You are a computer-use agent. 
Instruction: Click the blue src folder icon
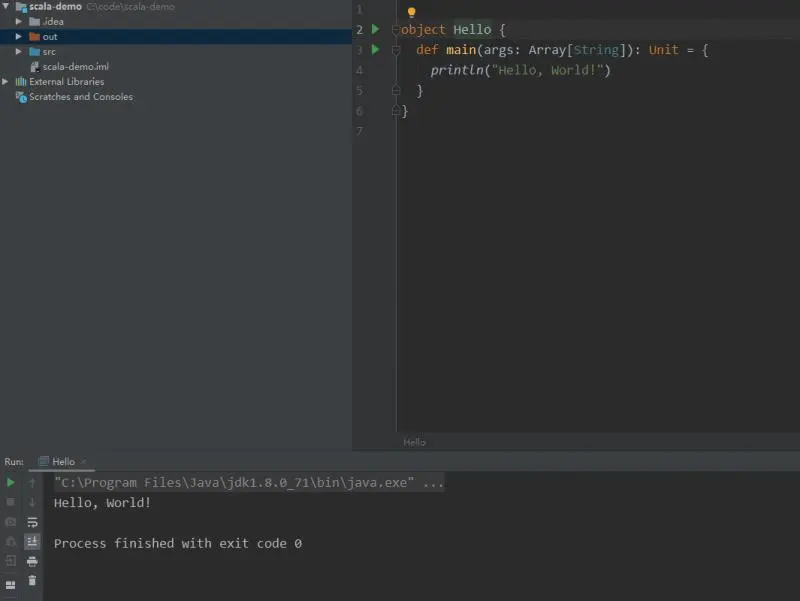click(34, 52)
